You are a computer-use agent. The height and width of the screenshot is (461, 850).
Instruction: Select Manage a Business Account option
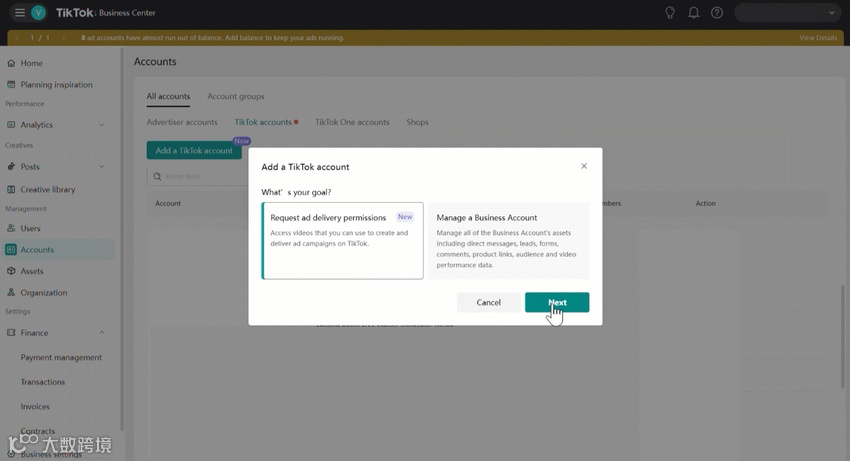pyautogui.click(x=508, y=241)
